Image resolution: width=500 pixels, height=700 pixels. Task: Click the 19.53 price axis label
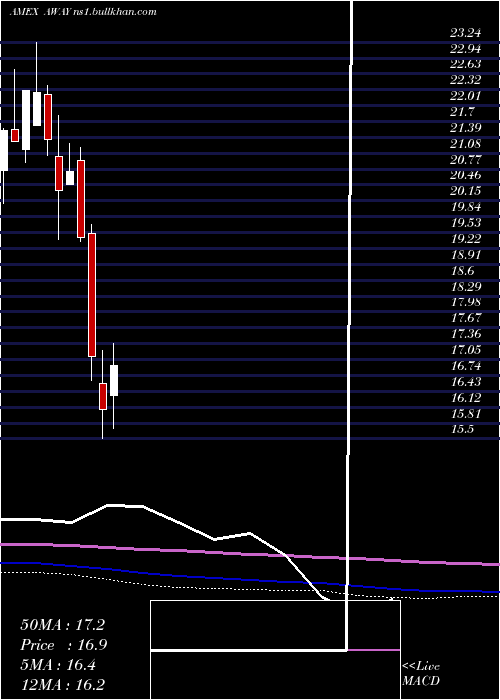(465, 223)
